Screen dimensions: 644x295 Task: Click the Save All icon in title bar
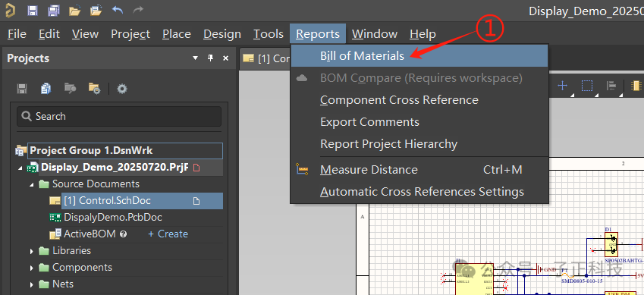tap(54, 11)
